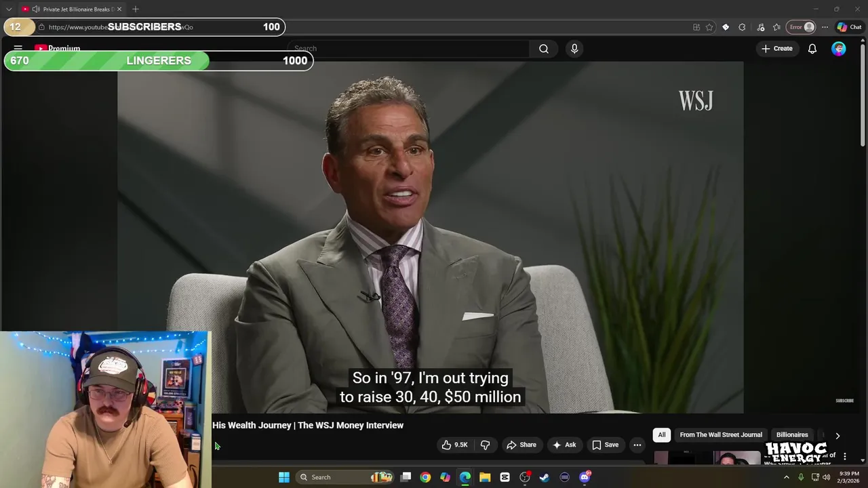Click the Ask button under video
This screenshot has width=868, height=488.
[x=564, y=445]
